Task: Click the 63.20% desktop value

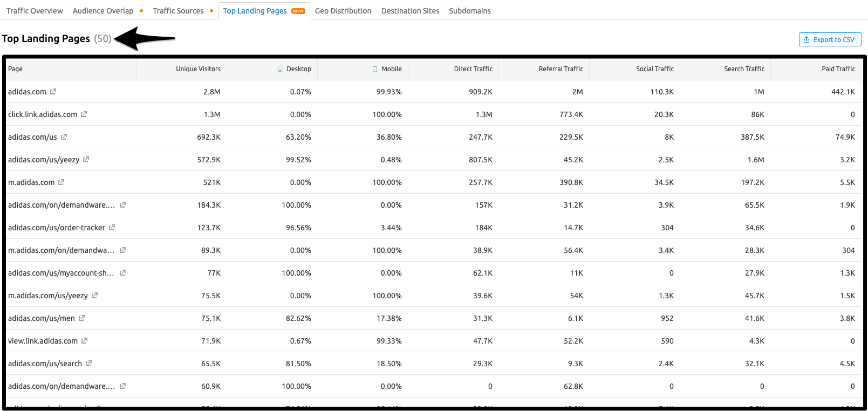Action: tap(298, 137)
